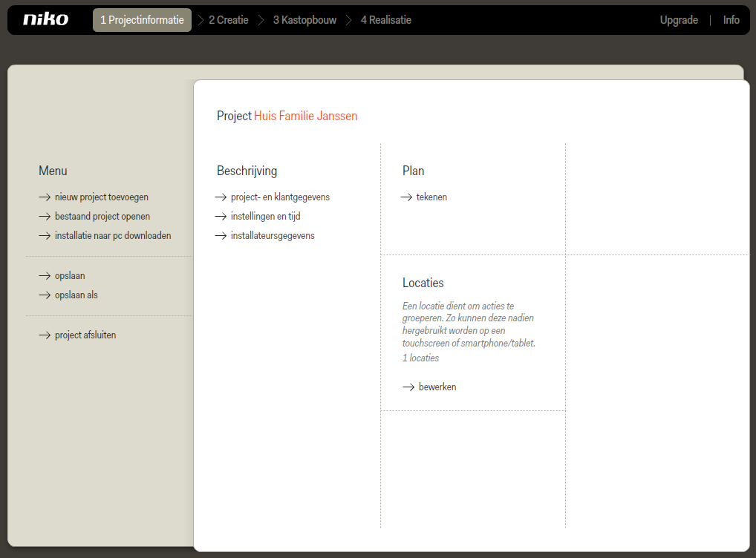The width and height of the screenshot is (756, 558).
Task: Click arrow icon beside instellingen en tijd
Action: pyautogui.click(x=221, y=217)
